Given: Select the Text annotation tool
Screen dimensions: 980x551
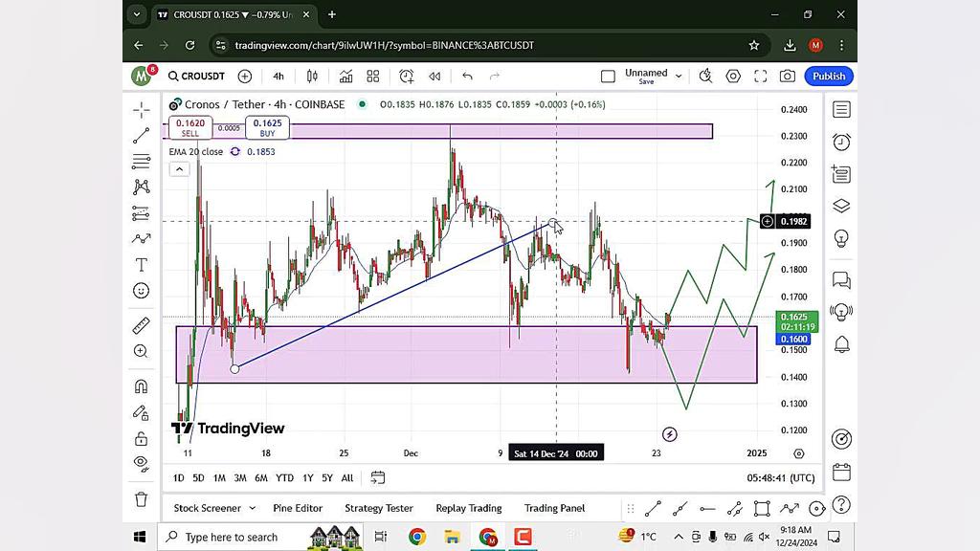Looking at the screenshot, I should [x=142, y=265].
